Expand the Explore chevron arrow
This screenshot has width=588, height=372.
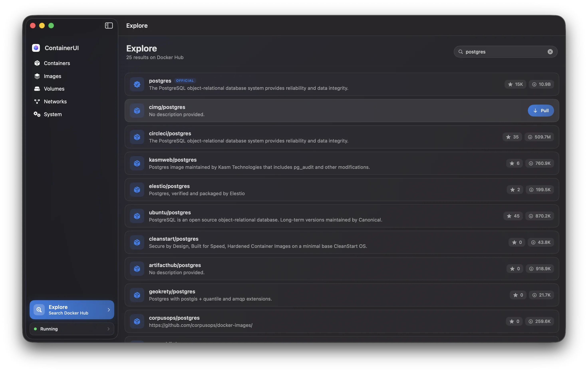click(109, 310)
